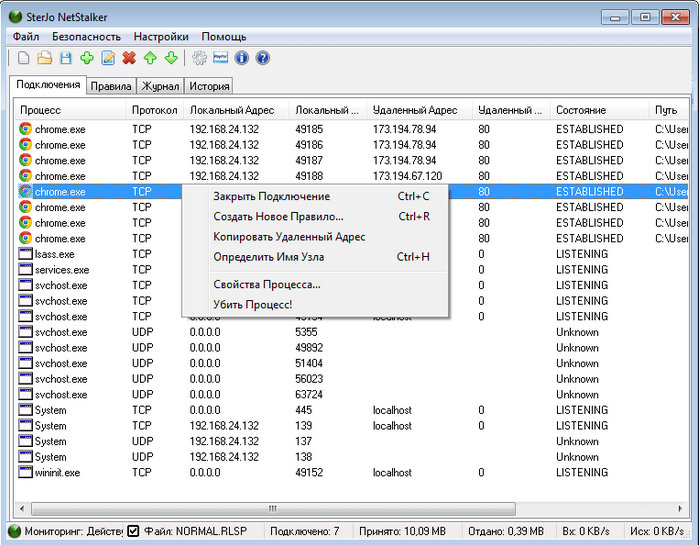Click the green monitoring status icon
Screen dimensions: 700x545
(x=15, y=531)
